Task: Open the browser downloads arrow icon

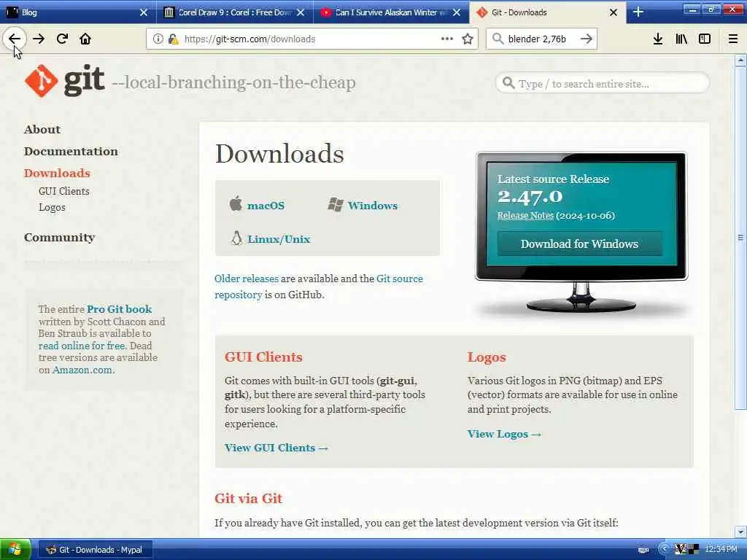Action: [658, 39]
